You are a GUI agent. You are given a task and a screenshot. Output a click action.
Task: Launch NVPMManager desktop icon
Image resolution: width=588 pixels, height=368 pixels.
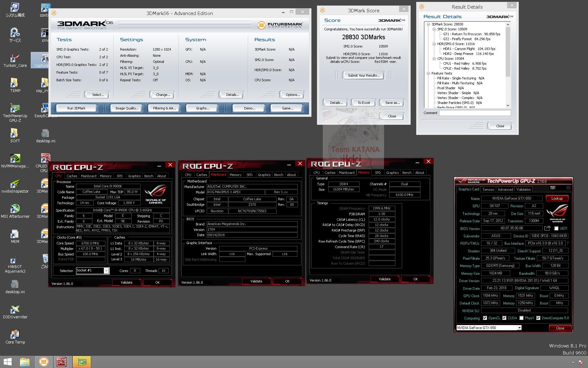[x=15, y=161]
